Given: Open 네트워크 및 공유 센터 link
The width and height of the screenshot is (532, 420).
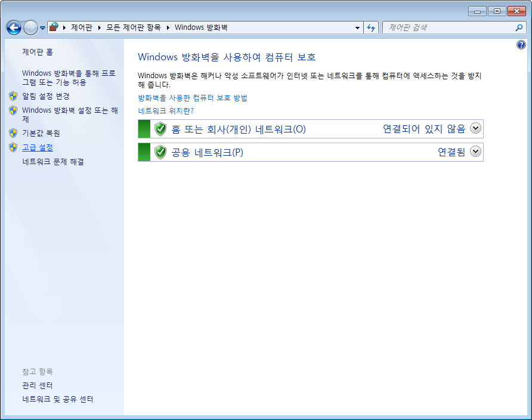Looking at the screenshot, I should [58, 399].
